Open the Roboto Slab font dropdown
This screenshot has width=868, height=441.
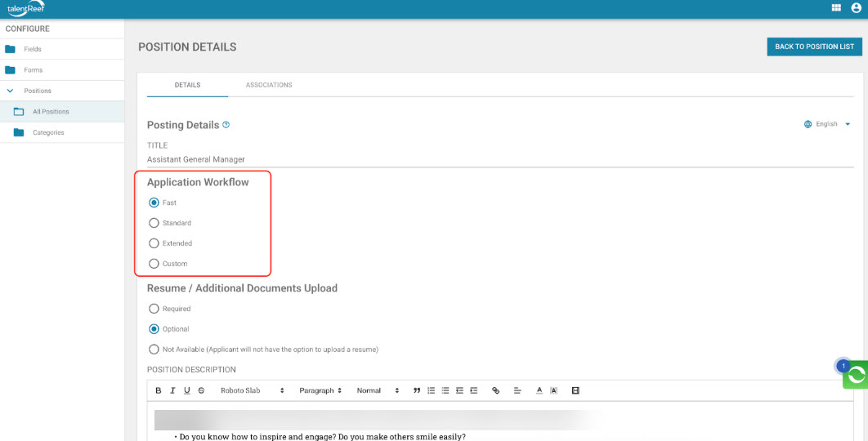[x=252, y=390]
